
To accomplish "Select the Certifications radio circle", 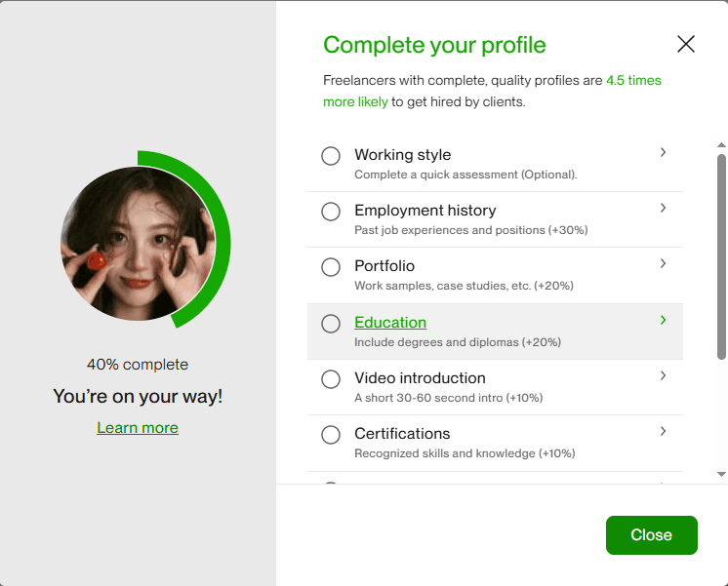I will (x=331, y=435).
